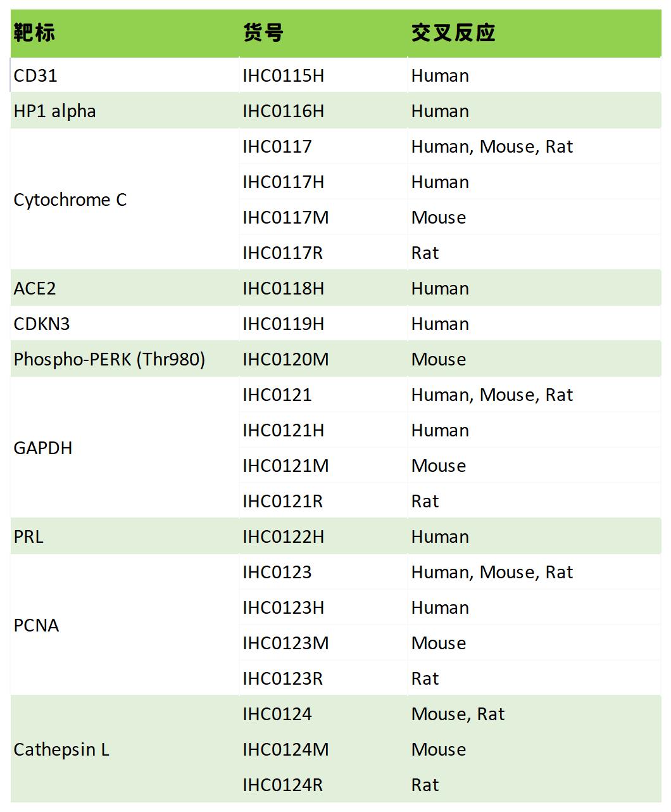
Task: Select the HP1 alpha target cell
Action: 55,111
